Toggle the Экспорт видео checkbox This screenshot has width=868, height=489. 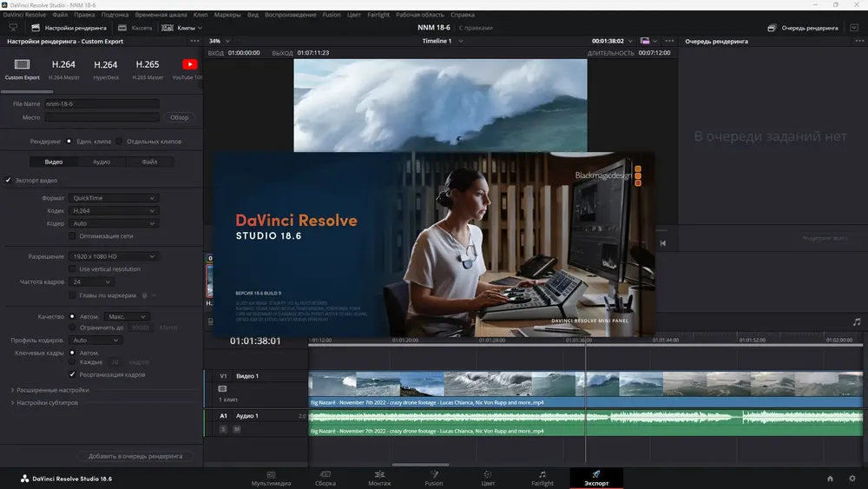click(x=9, y=180)
